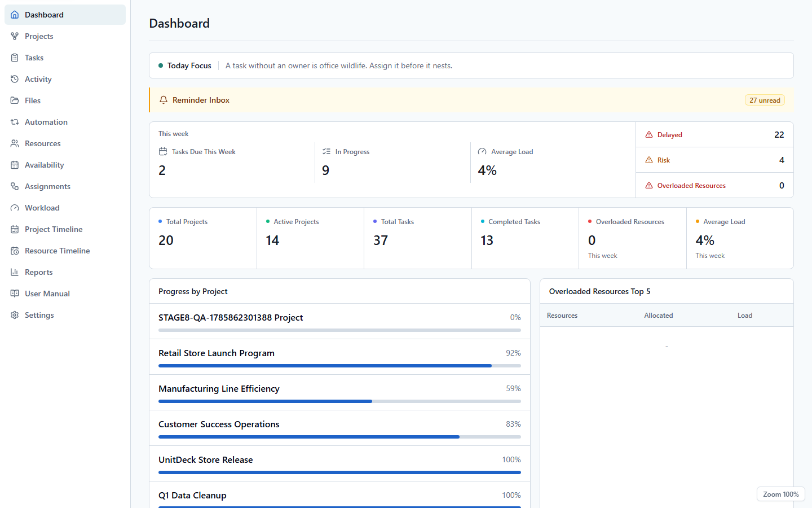812x508 pixels.
Task: Click the Project Timeline calendar icon
Action: coord(15,229)
